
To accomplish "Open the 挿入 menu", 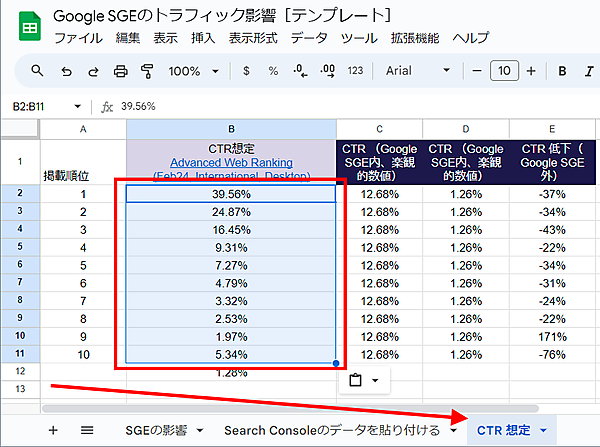I will tap(203, 38).
